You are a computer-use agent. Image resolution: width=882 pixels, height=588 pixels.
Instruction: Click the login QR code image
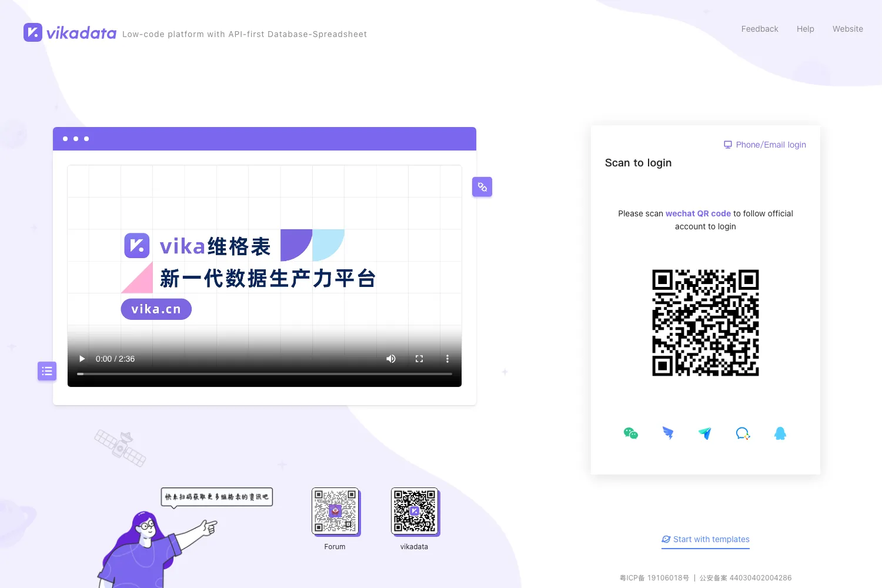pos(706,323)
